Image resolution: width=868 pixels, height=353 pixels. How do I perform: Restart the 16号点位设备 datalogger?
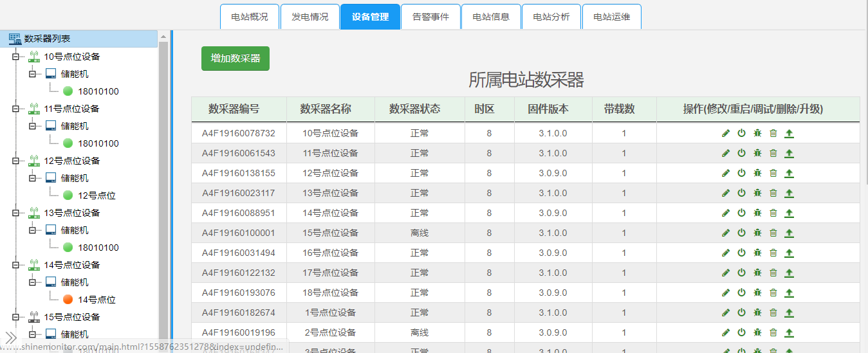pos(741,253)
